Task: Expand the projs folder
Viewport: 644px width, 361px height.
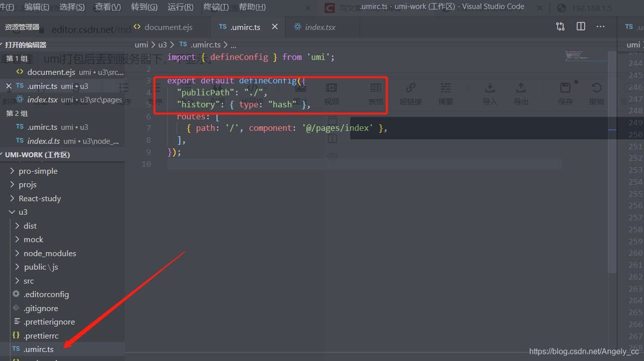Action: coord(27,185)
